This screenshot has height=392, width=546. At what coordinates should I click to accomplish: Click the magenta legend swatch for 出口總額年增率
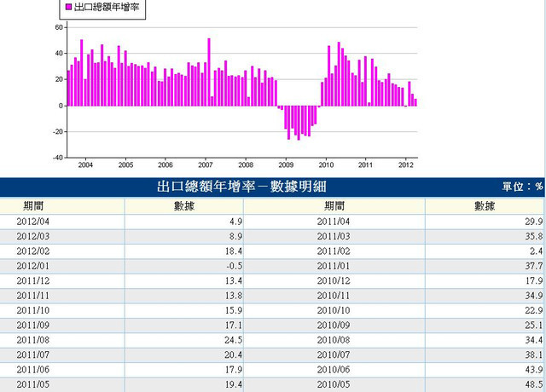(x=69, y=7)
